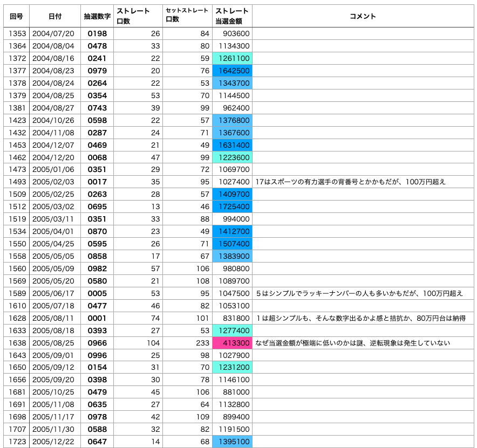The image size is (477, 448).
Task: Select date cell 2004/07/20
Action: pos(55,34)
